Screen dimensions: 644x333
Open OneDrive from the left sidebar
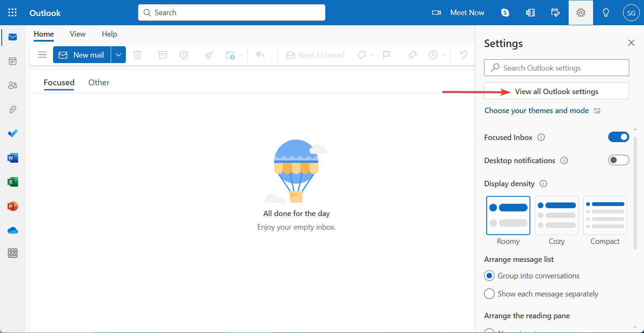tap(13, 230)
